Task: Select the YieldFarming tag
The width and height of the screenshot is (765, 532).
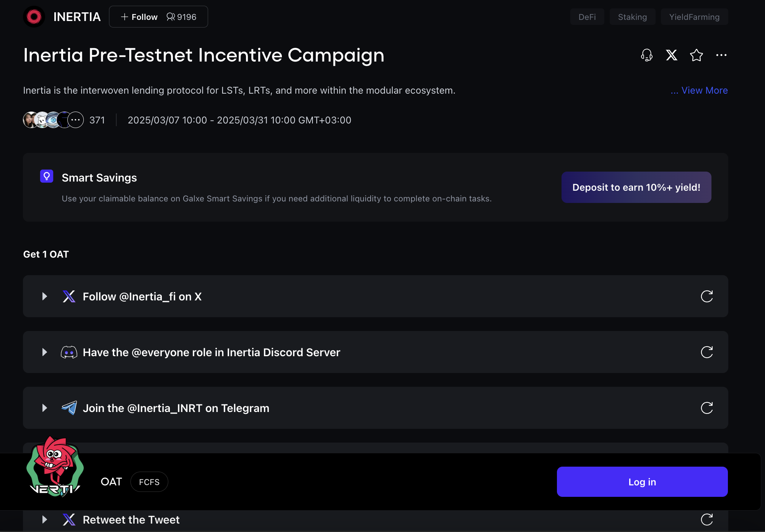Action: (694, 17)
